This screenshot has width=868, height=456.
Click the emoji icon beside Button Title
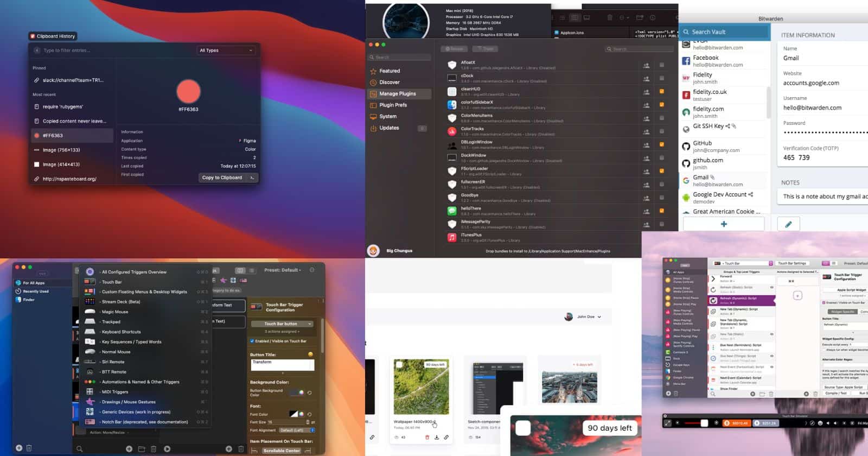pyautogui.click(x=310, y=354)
